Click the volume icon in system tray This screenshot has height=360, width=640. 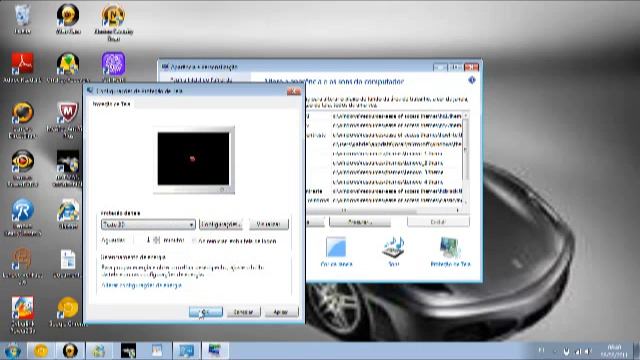(x=588, y=351)
